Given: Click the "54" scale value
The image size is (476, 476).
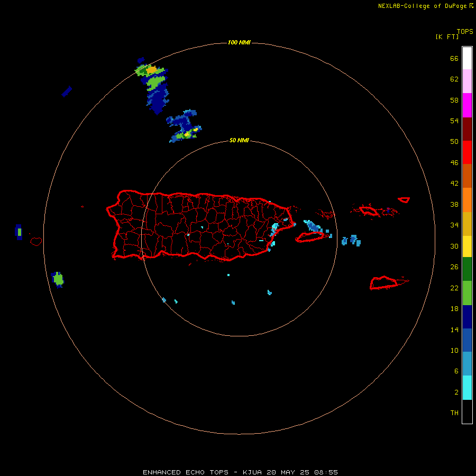Looking at the screenshot, I should (x=454, y=121).
